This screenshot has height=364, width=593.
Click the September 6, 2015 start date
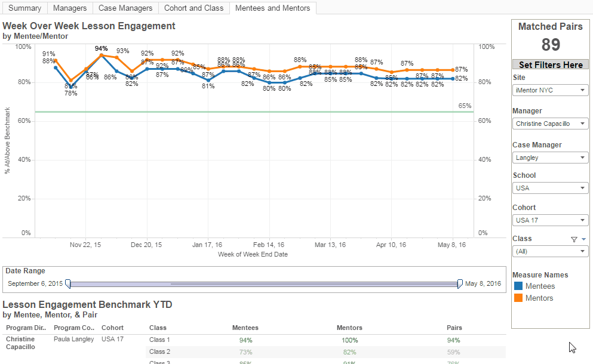pyautogui.click(x=35, y=283)
